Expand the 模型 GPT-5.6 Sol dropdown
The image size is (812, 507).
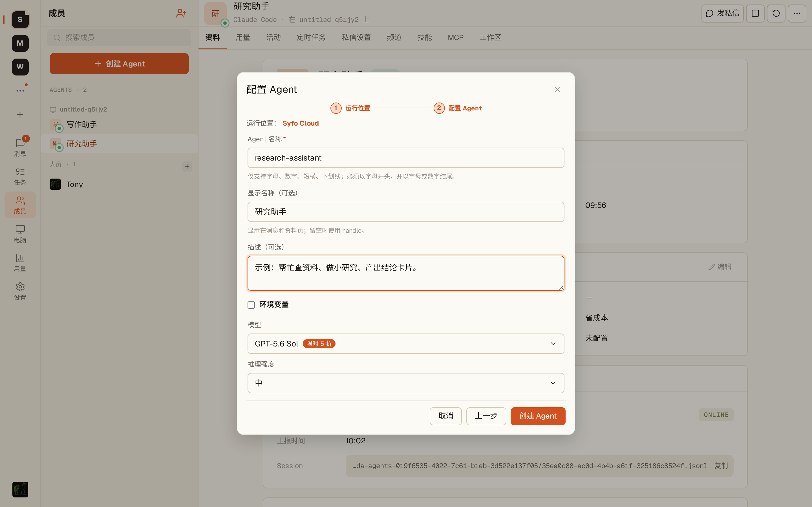406,344
